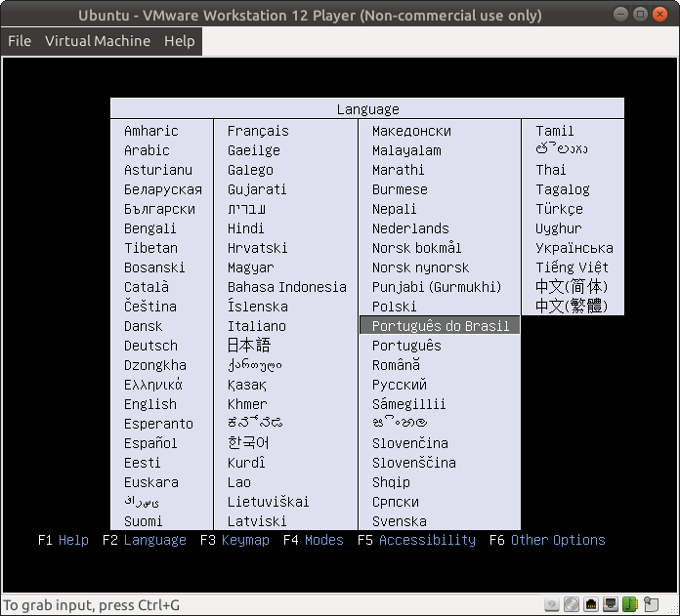Click the CD/DVD drive status icon

tap(572, 604)
